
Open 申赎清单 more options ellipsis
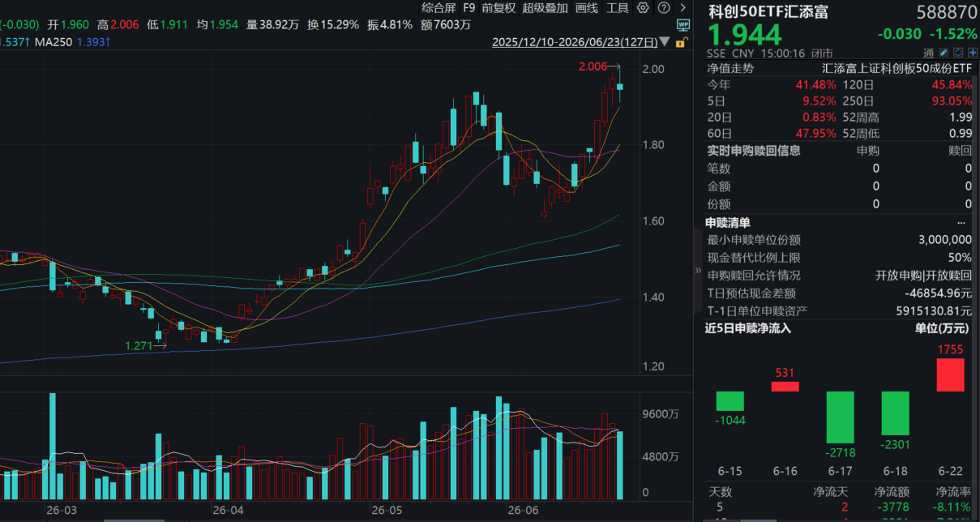click(961, 222)
